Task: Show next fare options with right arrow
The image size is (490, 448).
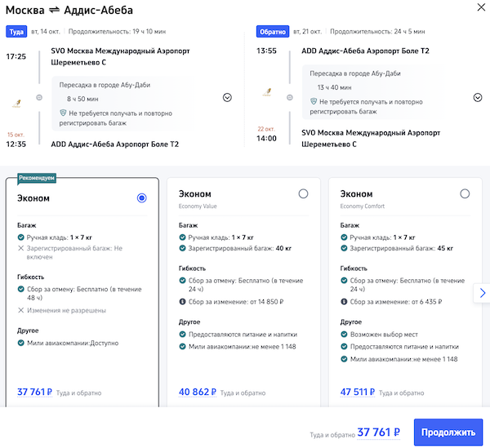Action: point(482,293)
